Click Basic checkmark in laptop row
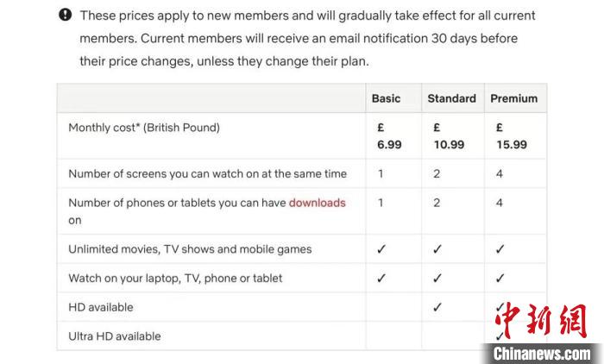 click(x=381, y=279)
